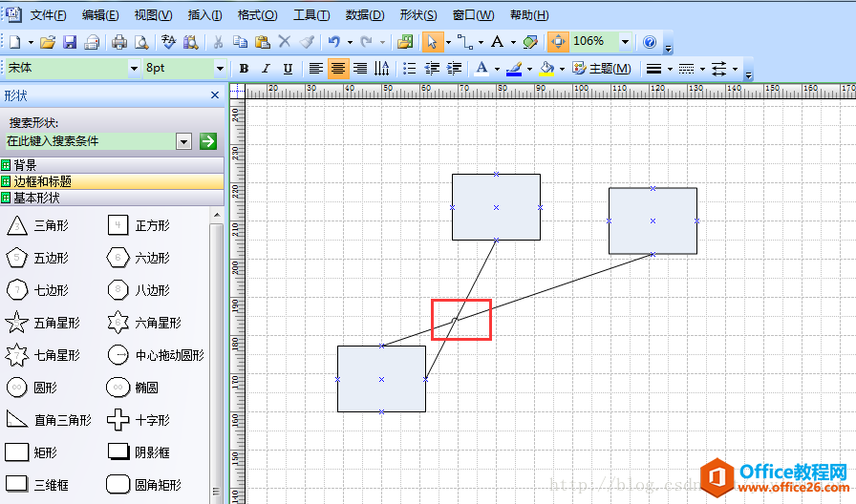Open a file with the folder icon
856x504 pixels.
48,42
